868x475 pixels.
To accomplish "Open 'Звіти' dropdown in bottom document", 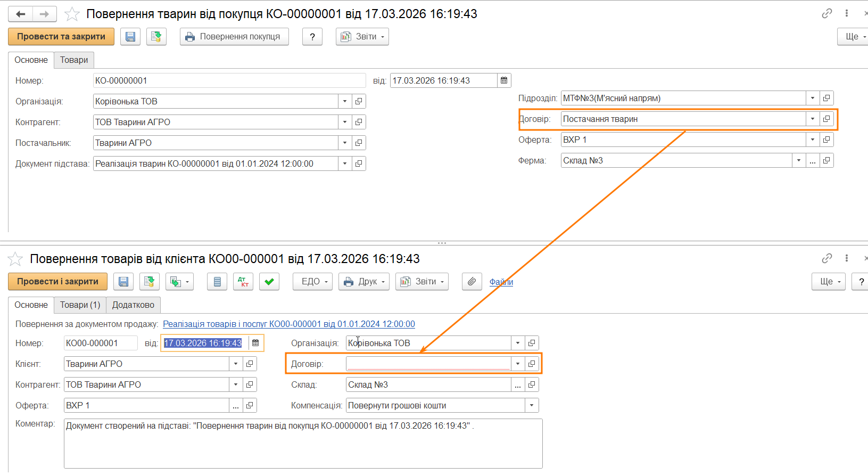I will pos(422,282).
